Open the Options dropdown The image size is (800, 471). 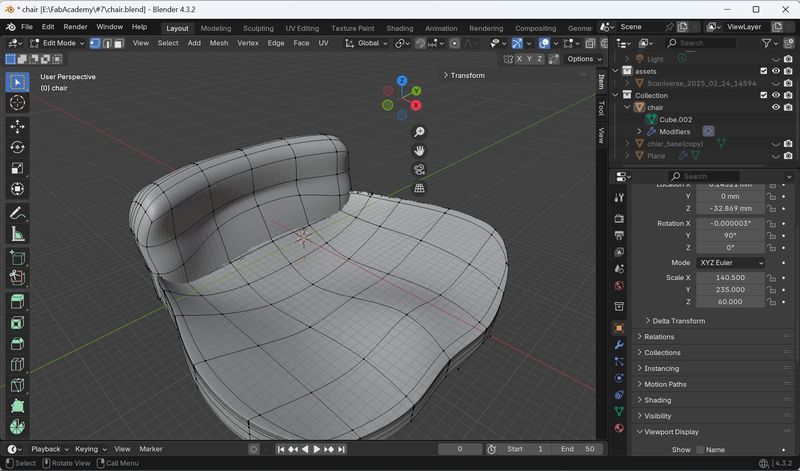[x=584, y=59]
